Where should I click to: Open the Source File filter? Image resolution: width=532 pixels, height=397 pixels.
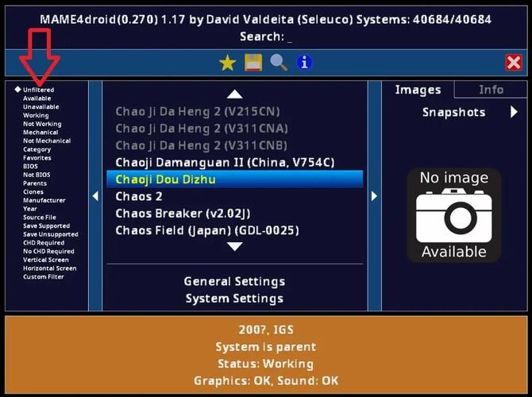[x=40, y=218]
